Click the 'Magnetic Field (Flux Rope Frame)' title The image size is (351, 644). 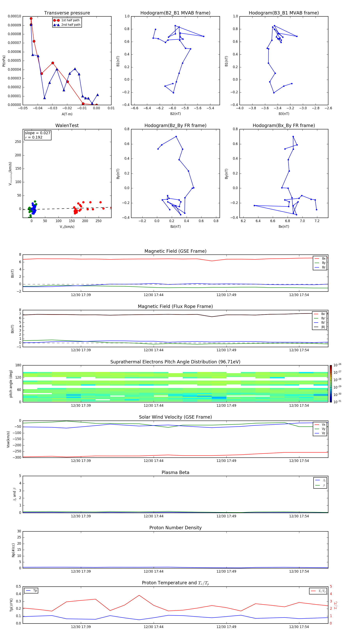point(175,307)
